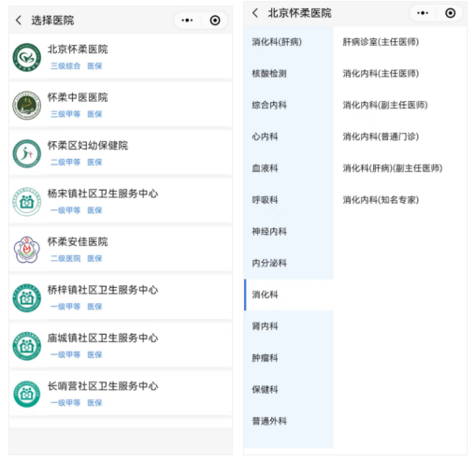Tap the 医保 tag under 怀柔安佳医院
476x461 pixels.
tap(94, 258)
